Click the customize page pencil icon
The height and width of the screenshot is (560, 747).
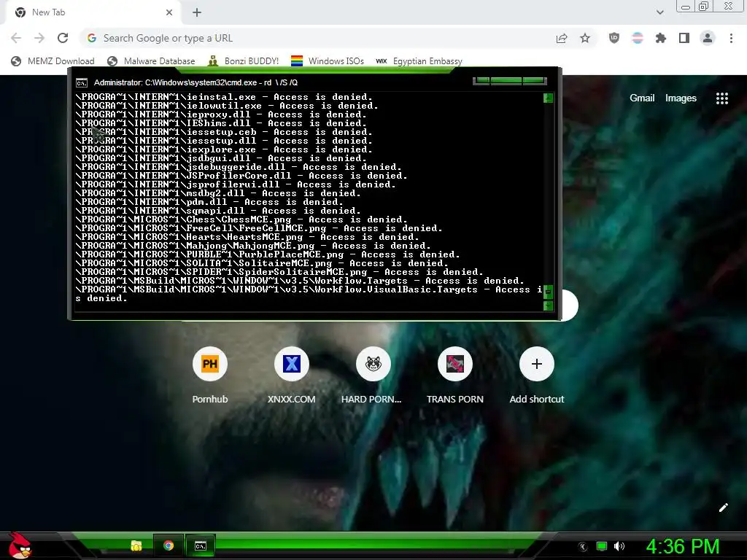tap(723, 507)
